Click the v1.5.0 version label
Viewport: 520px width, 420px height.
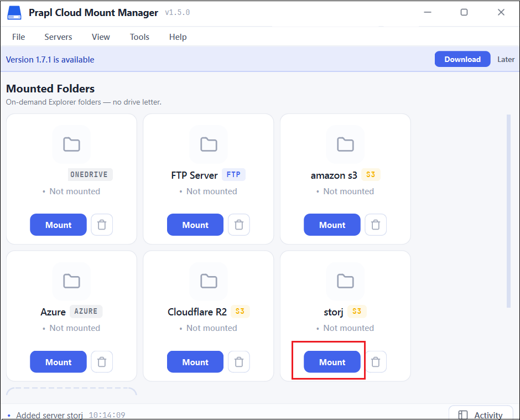pos(178,13)
